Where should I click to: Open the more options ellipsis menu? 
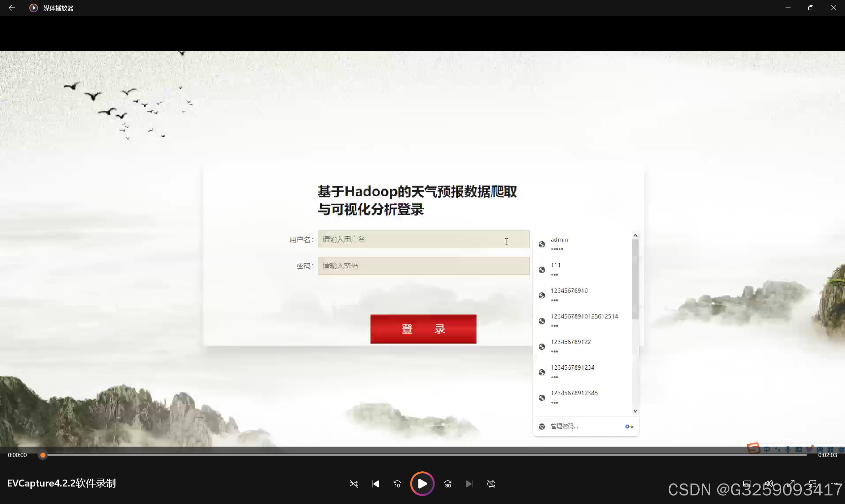(x=834, y=484)
